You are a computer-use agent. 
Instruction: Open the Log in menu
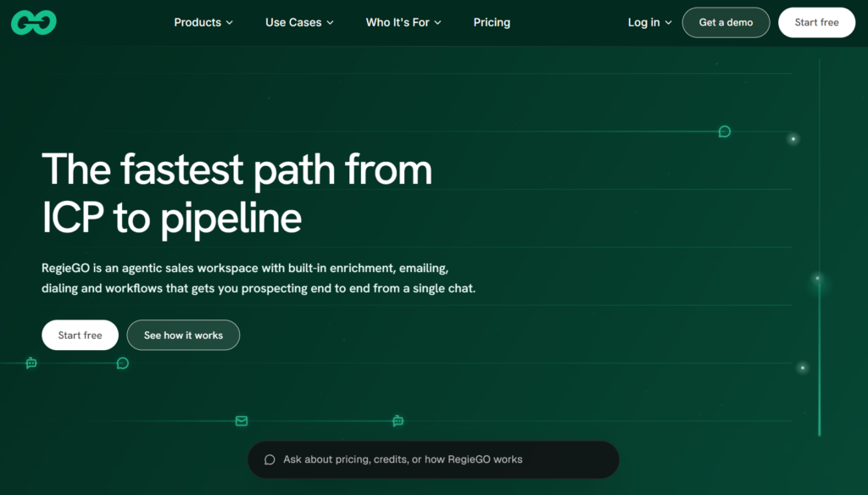tap(650, 23)
